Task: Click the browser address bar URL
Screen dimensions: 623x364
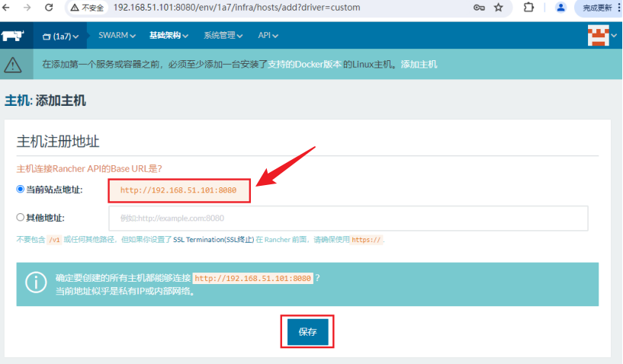Action: [x=237, y=8]
